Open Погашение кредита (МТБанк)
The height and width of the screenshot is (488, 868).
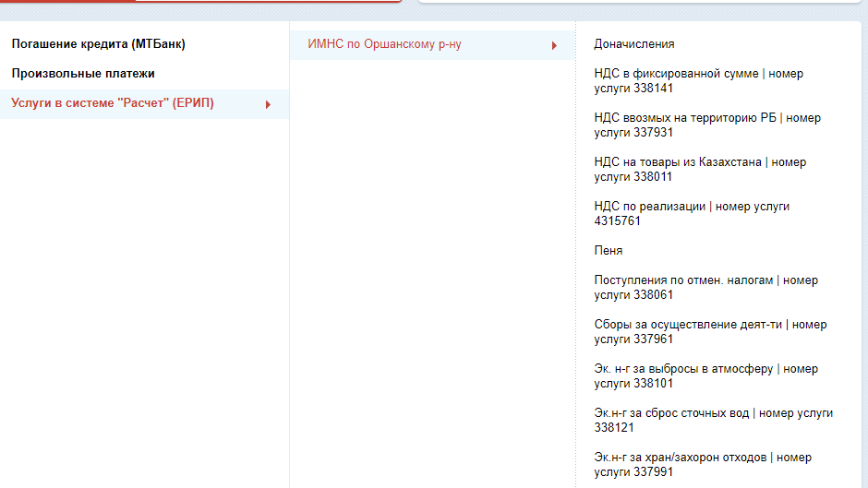[x=104, y=44]
